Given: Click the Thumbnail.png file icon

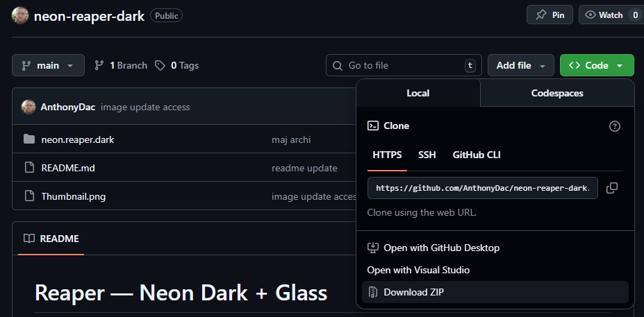Looking at the screenshot, I should point(29,196).
